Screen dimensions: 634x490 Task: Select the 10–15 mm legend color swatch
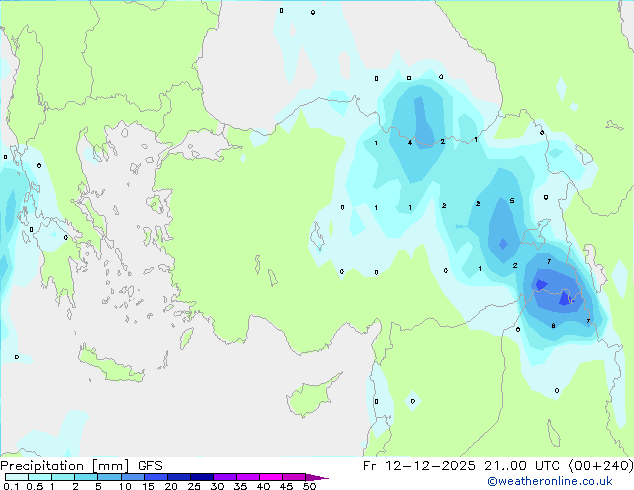point(132,477)
